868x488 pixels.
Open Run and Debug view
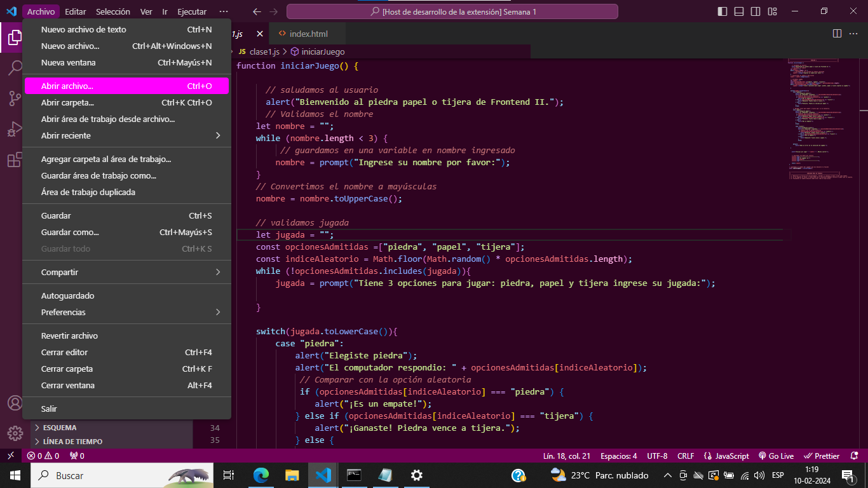point(14,129)
